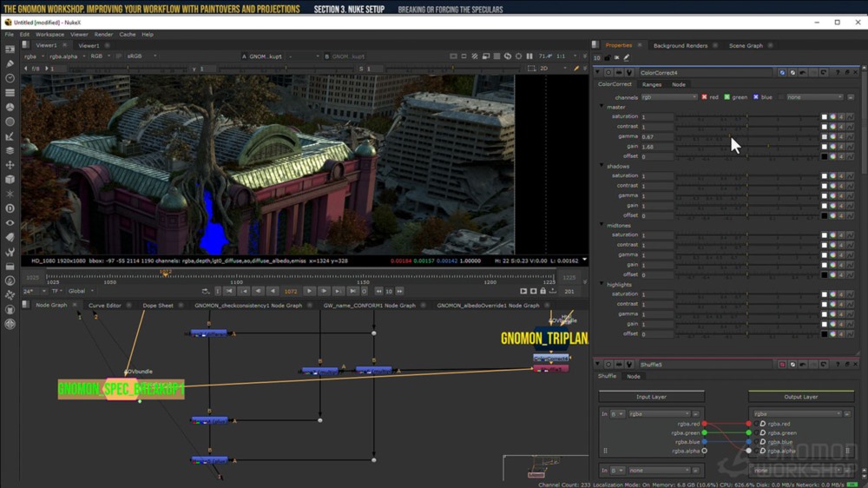Collapse the midtones section
The width and height of the screenshot is (868, 488).
point(602,226)
